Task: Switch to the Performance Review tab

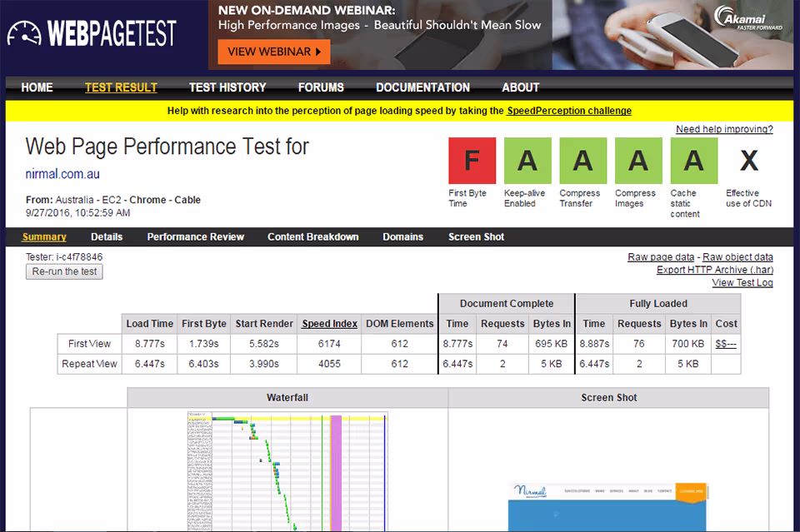Action: 195,237
